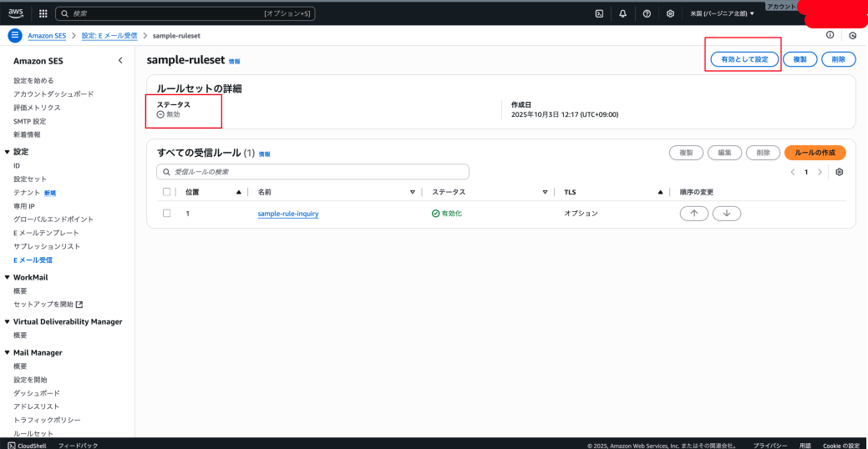Launch CloudShell from top bar icon

point(599,14)
